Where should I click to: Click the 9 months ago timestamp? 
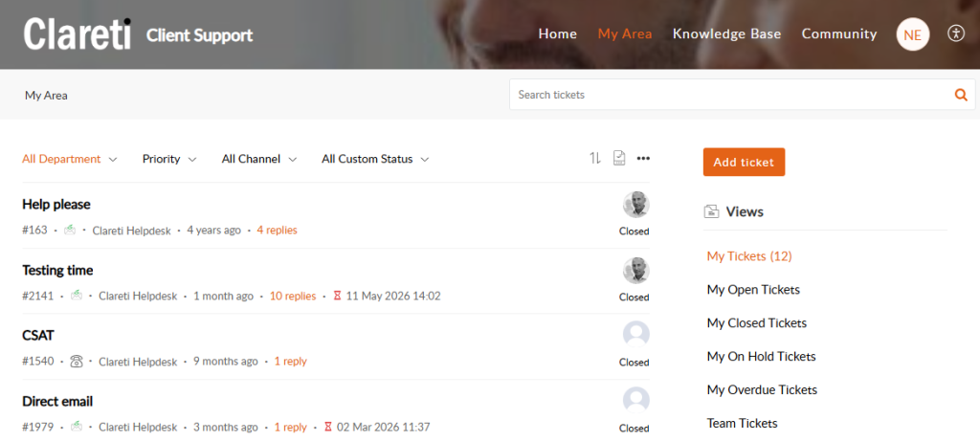click(x=226, y=361)
